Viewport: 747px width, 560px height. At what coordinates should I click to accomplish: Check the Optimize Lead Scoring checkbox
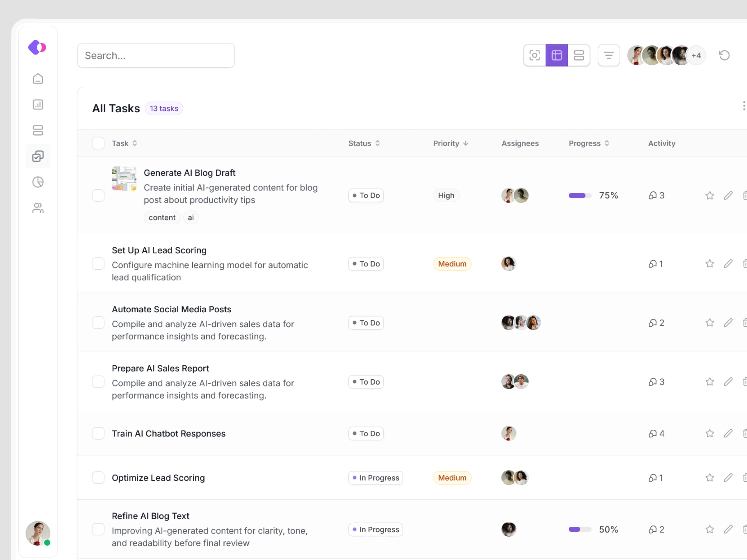[98, 478]
